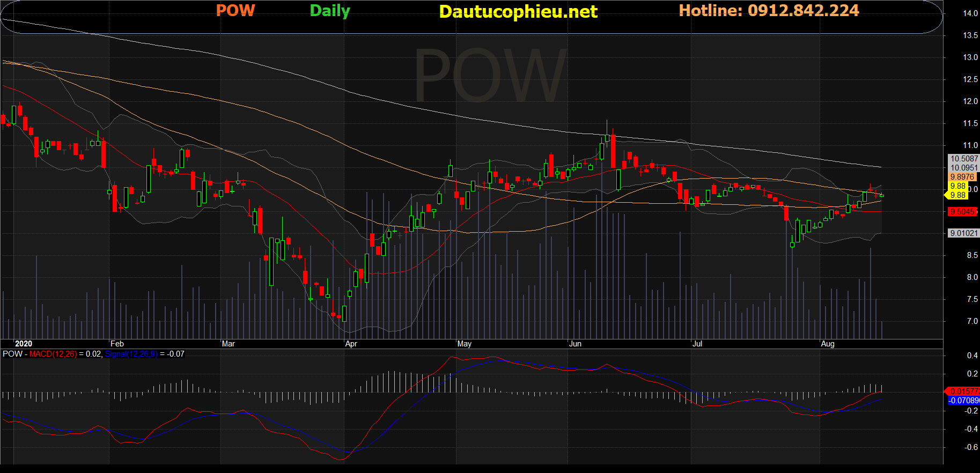Click the 2020 year label on the time axis
Image resolution: width=980 pixels, height=473 pixels.
pos(24,344)
